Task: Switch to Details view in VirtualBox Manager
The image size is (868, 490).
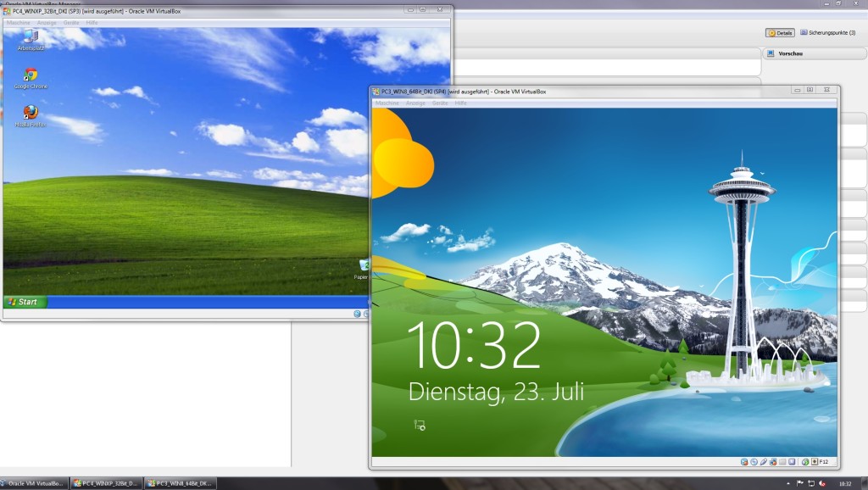Action: 780,33
